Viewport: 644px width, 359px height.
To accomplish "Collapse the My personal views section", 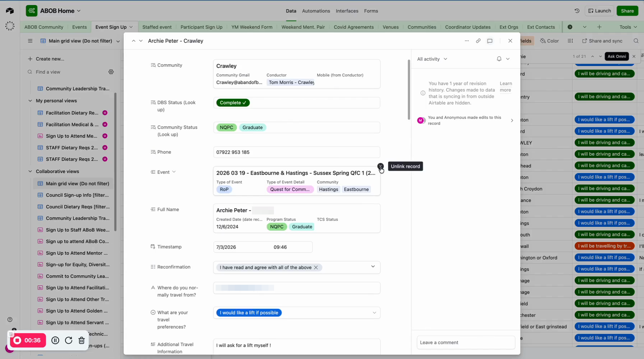I will (x=30, y=101).
